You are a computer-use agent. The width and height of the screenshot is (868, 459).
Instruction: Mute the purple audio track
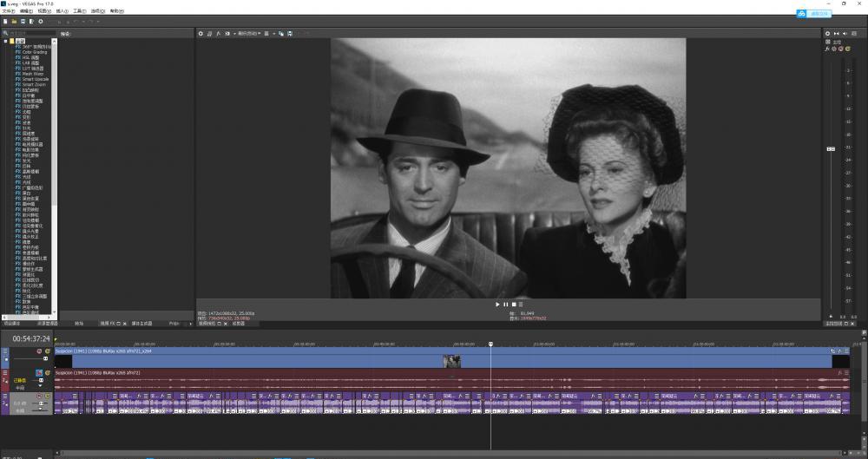click(39, 397)
